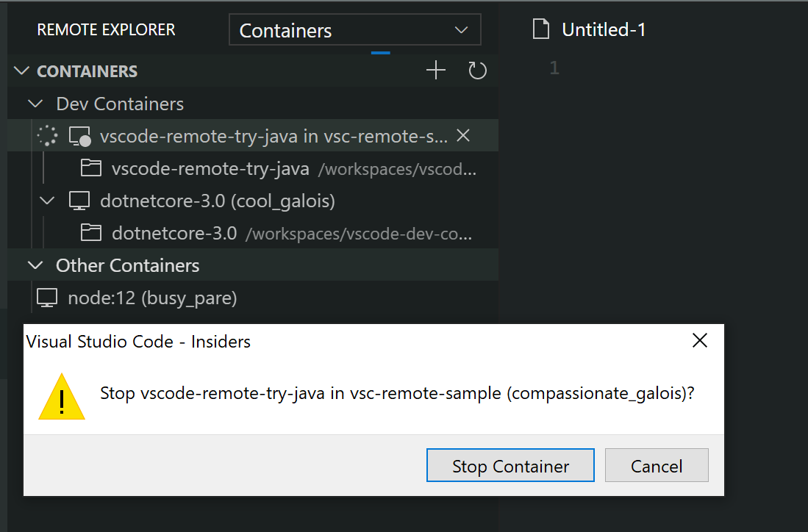808x532 pixels.
Task: Open the vscode-remote-try-java workspace folder icon
Action: [x=90, y=168]
